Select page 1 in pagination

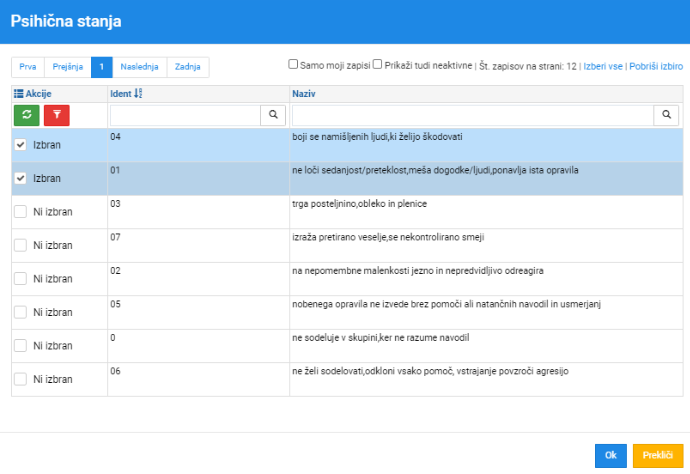coord(102,67)
